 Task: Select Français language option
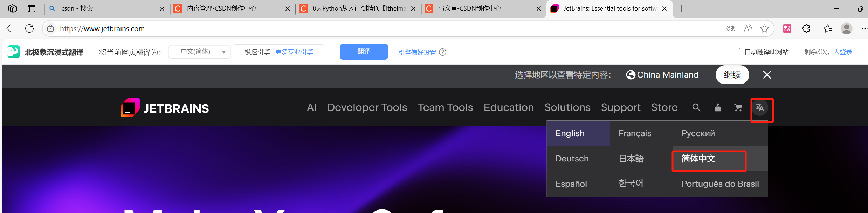coord(642,133)
